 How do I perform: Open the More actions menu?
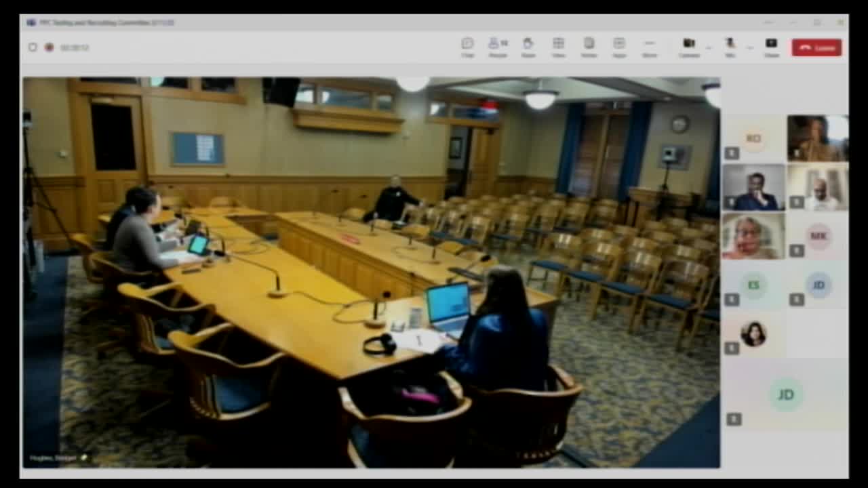pos(650,47)
